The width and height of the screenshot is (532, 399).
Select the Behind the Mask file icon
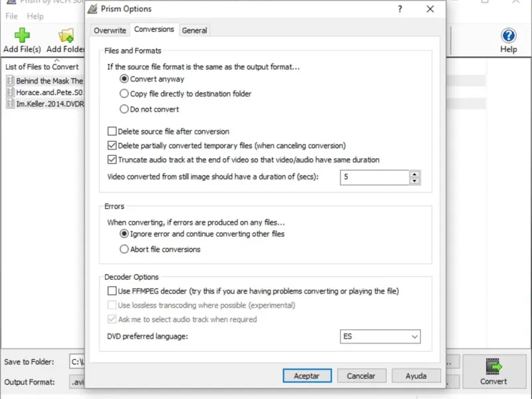click(10, 80)
